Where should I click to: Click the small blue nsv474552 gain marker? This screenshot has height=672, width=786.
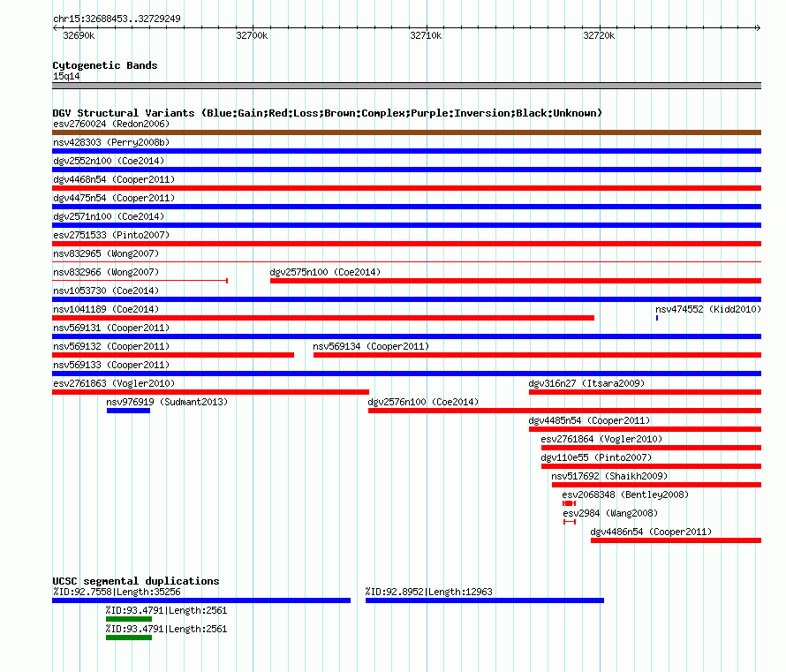point(657,318)
